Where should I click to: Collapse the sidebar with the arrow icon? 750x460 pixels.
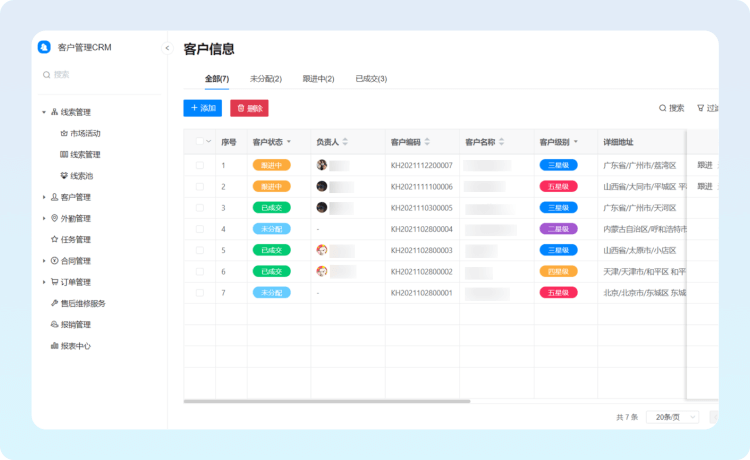(x=167, y=48)
